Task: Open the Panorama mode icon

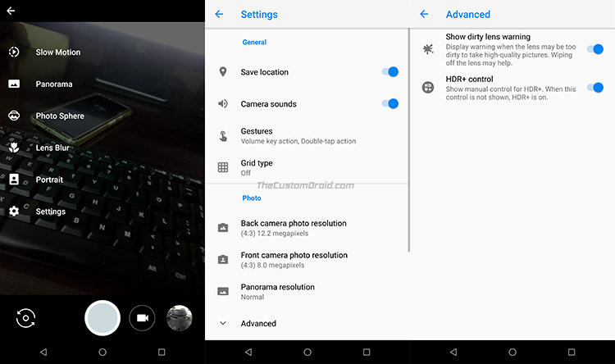Action: pos(14,84)
